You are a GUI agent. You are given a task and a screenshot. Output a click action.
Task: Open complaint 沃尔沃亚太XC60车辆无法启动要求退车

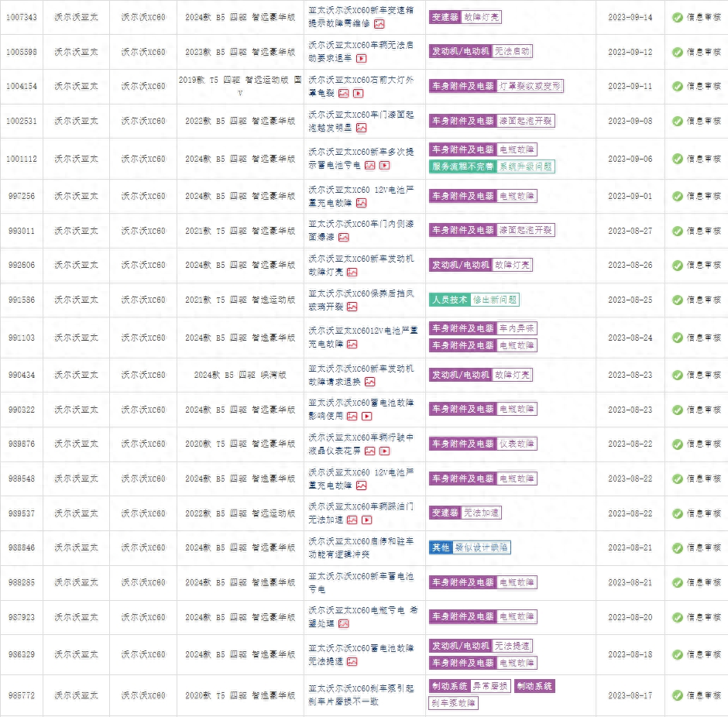pos(361,52)
